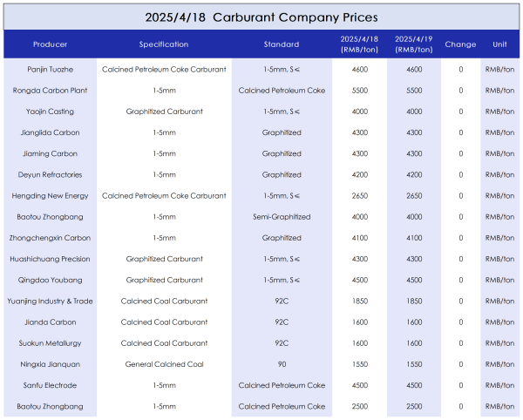This screenshot has height=420, width=523.
Task: Click the 2025/4/18 price '1550' for Ningxia Jianquan
Action: (359, 364)
